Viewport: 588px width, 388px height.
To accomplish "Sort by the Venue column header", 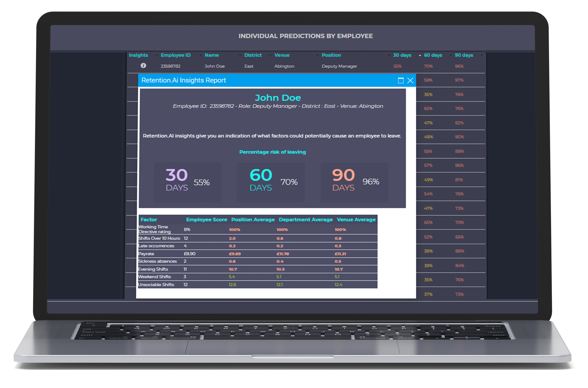I will pyautogui.click(x=282, y=55).
